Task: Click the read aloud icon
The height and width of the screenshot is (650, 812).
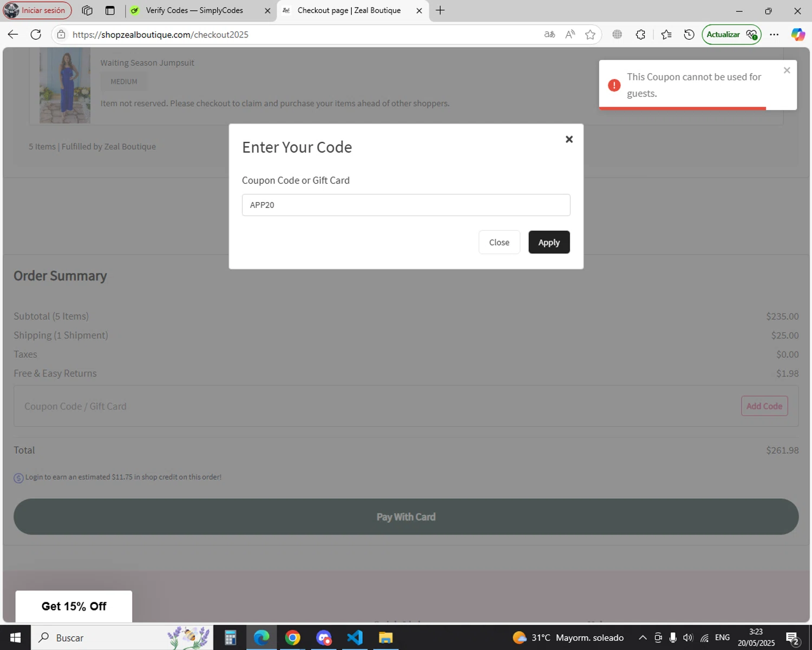Action: click(x=570, y=35)
